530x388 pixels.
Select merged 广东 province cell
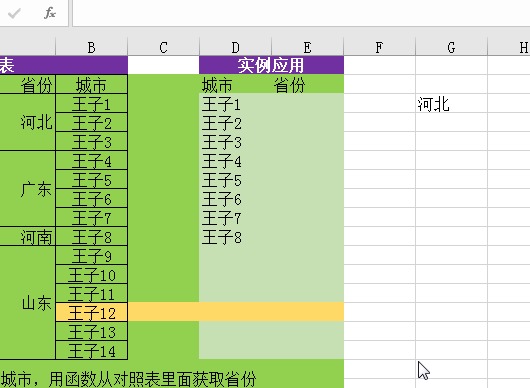coord(27,189)
